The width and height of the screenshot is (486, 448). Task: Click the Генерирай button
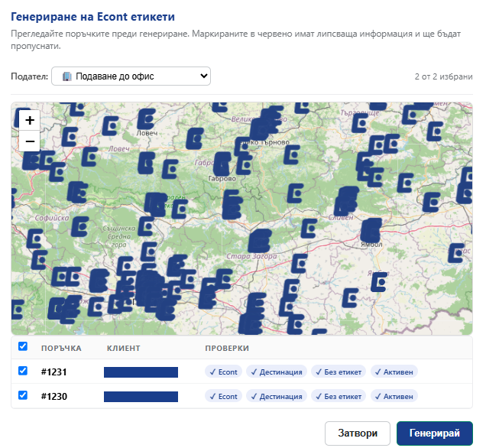(435, 433)
